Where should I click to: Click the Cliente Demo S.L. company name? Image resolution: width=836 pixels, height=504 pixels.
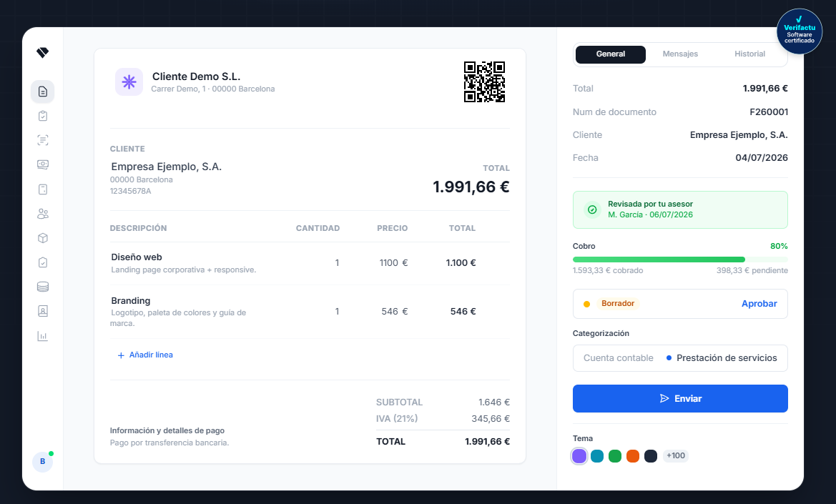196,76
